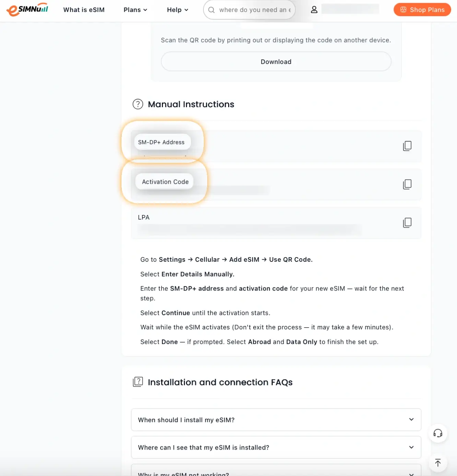Click the Manual Instructions question mark icon
The width and height of the screenshot is (457, 476).
pos(138,104)
